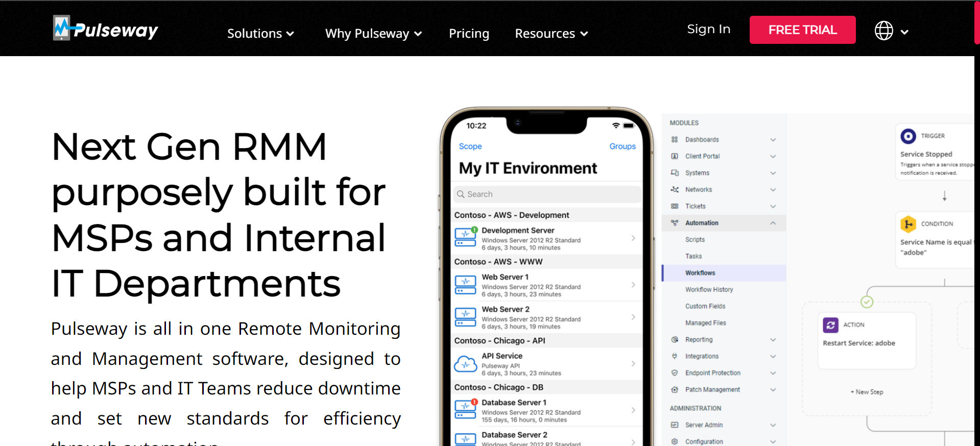Open Custom Fields
The height and width of the screenshot is (446, 980).
tap(705, 307)
